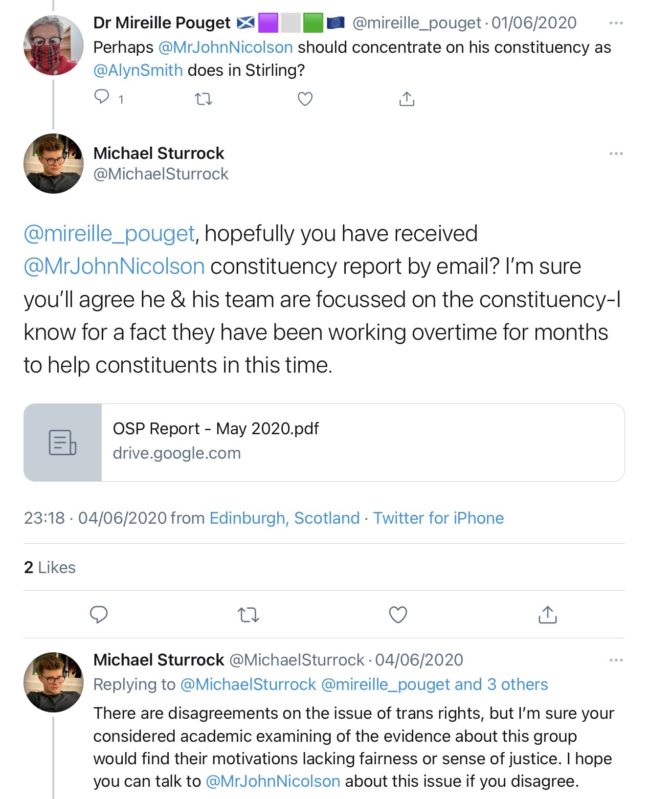
Task: Retweet the main Michael Sturrock tweet
Action: [248, 615]
